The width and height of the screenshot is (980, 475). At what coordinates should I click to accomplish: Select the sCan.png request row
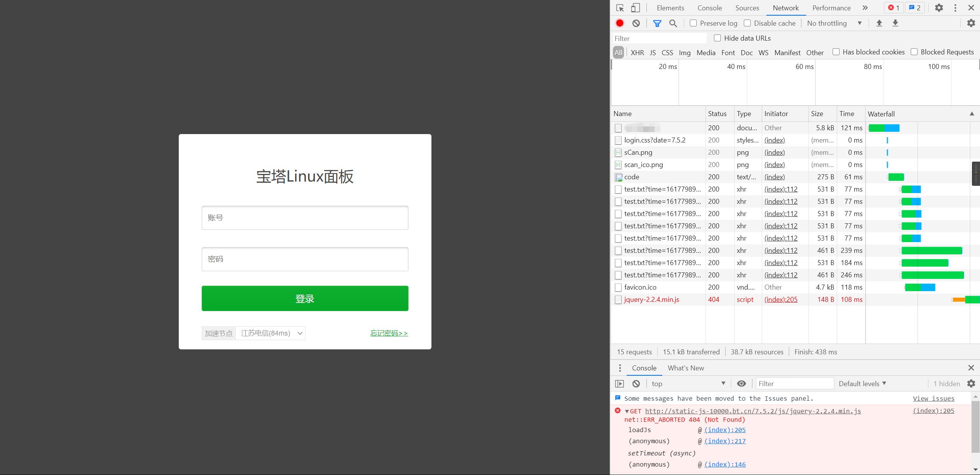point(795,152)
